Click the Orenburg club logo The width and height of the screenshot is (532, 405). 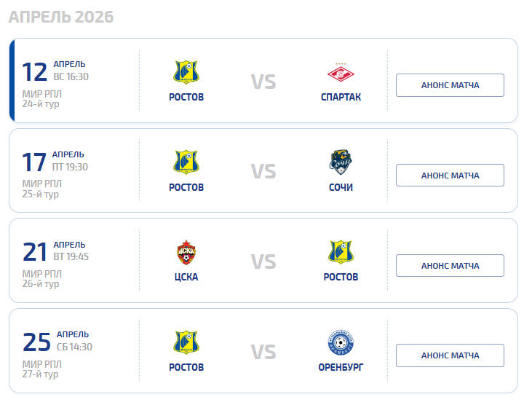coord(341,343)
